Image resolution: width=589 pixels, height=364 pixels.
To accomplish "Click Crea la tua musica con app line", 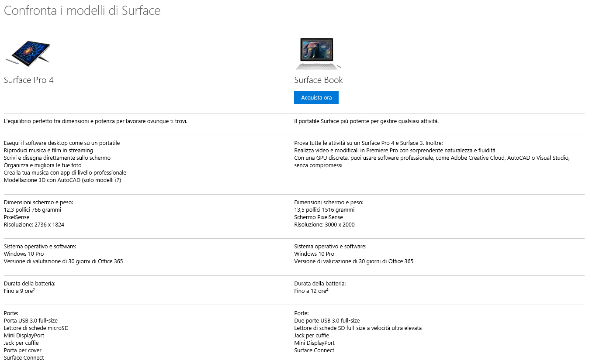I will coord(65,173).
